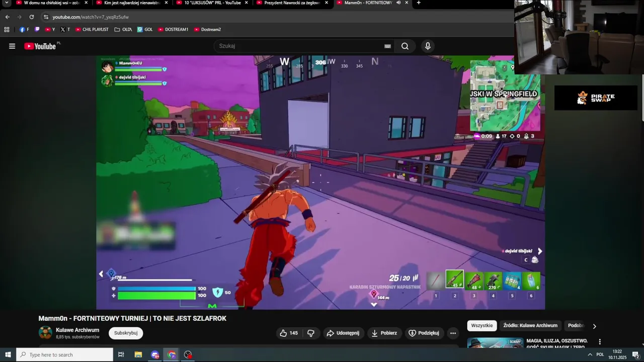Open more actions three-dot menu under video

453,333
